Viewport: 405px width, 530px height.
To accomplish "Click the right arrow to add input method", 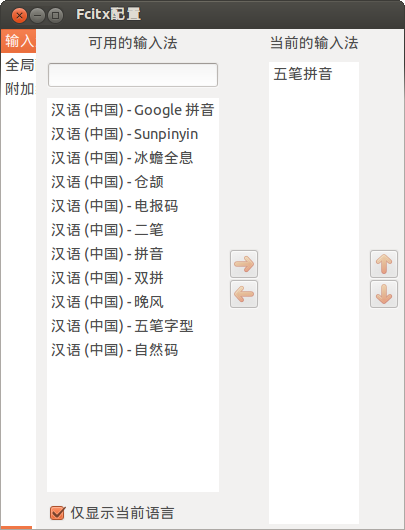I will point(244,264).
